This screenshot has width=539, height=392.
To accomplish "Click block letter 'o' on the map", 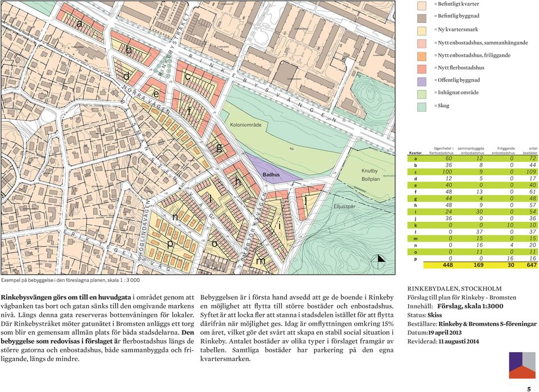I will (214, 243).
